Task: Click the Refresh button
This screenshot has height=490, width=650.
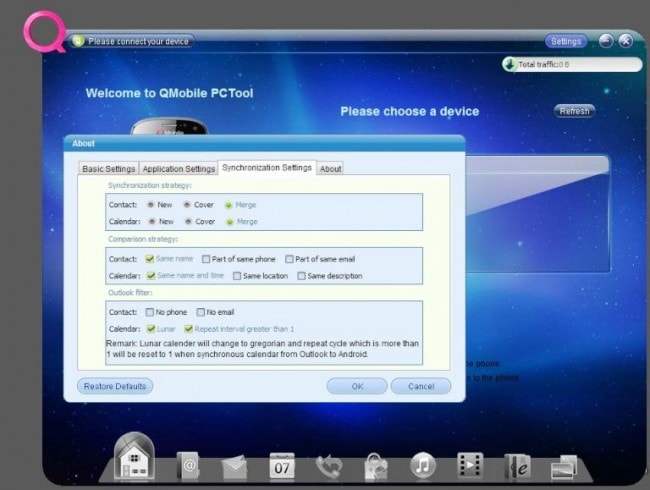Action: click(x=574, y=111)
